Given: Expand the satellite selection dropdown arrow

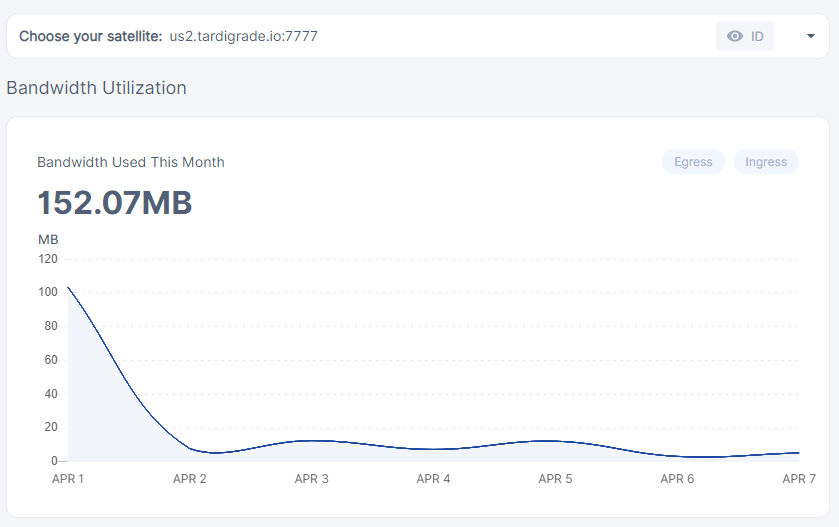Looking at the screenshot, I should (811, 36).
